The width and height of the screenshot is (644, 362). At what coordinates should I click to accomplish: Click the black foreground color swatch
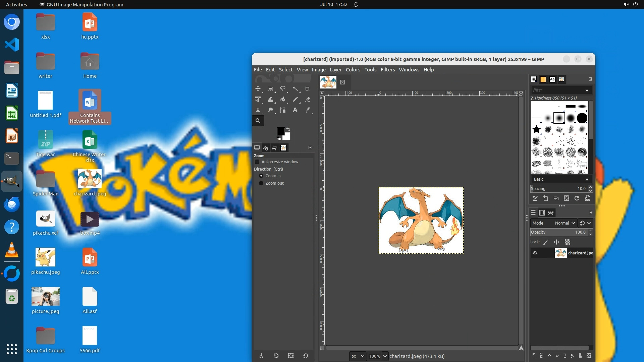click(280, 131)
